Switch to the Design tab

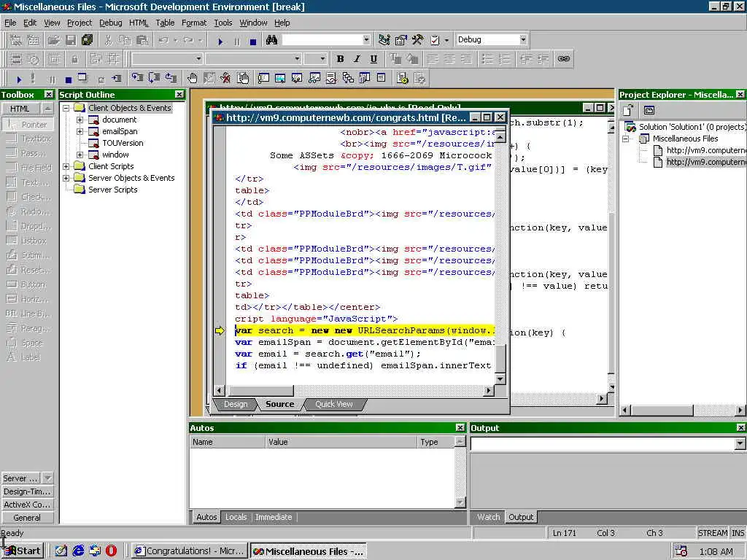(236, 404)
